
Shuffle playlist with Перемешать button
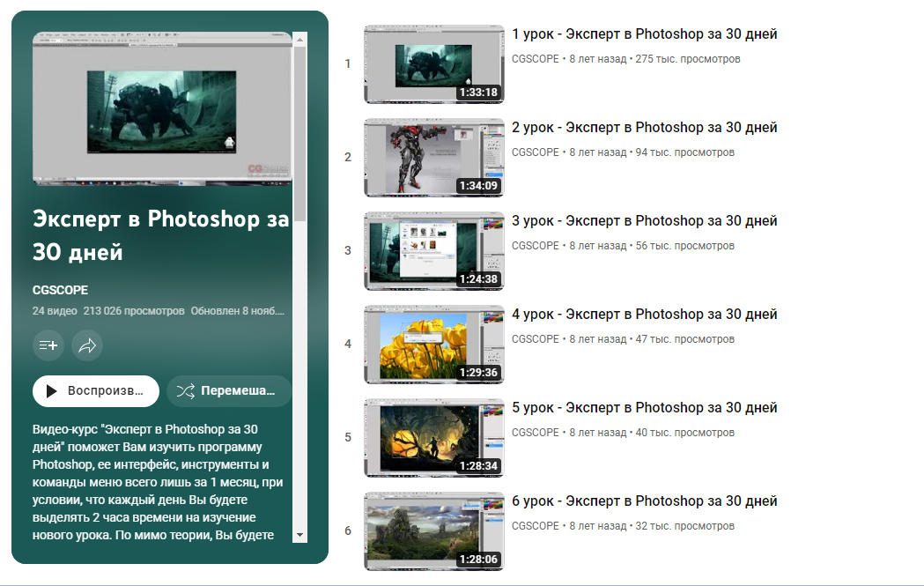pyautogui.click(x=229, y=391)
